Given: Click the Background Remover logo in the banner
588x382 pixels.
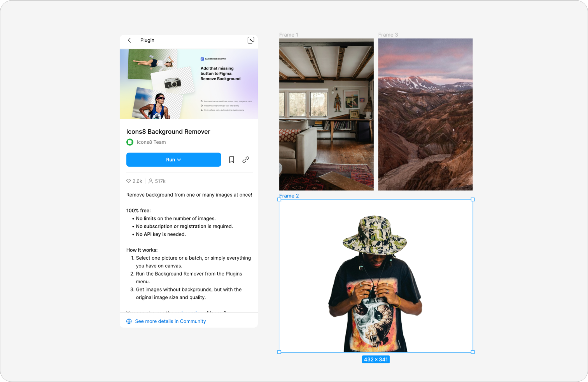Looking at the screenshot, I should coord(203,58).
